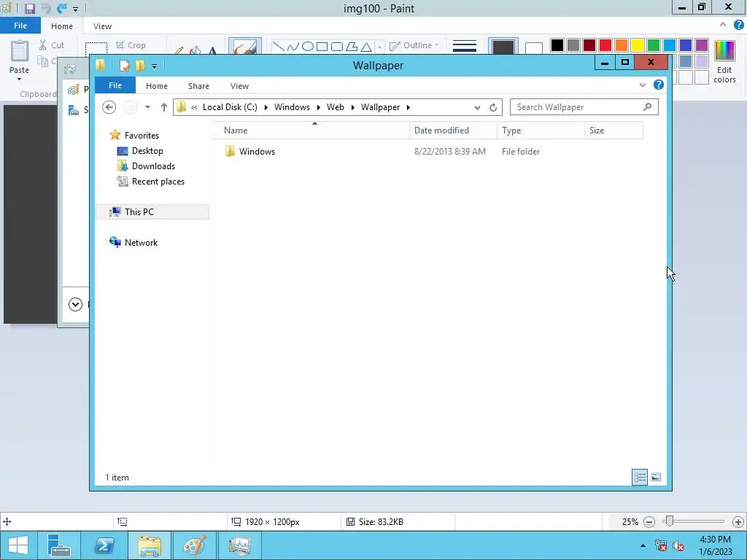Open the View tab in Wallpaper window
747x560 pixels.
click(239, 86)
